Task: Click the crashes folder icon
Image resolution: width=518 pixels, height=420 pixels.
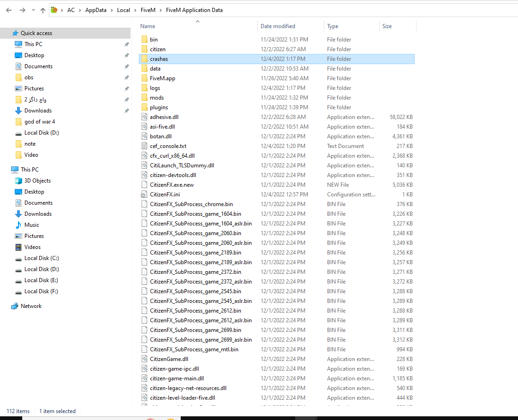Action: [144, 59]
